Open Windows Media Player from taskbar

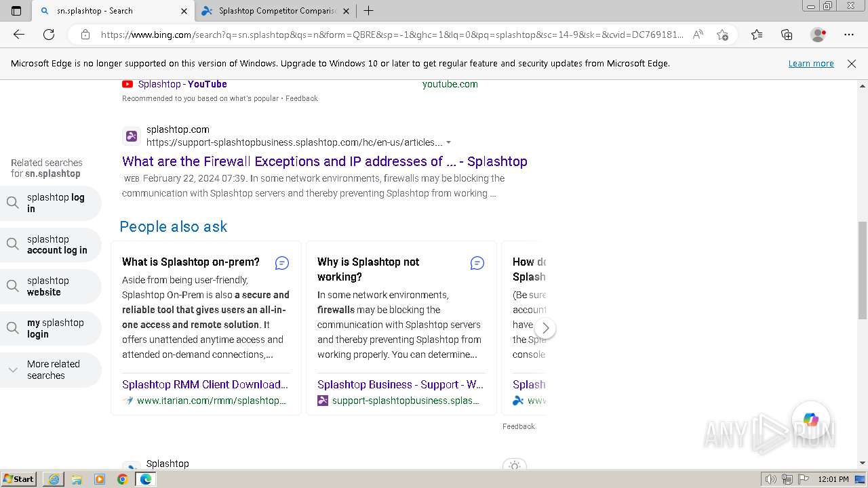100,479
